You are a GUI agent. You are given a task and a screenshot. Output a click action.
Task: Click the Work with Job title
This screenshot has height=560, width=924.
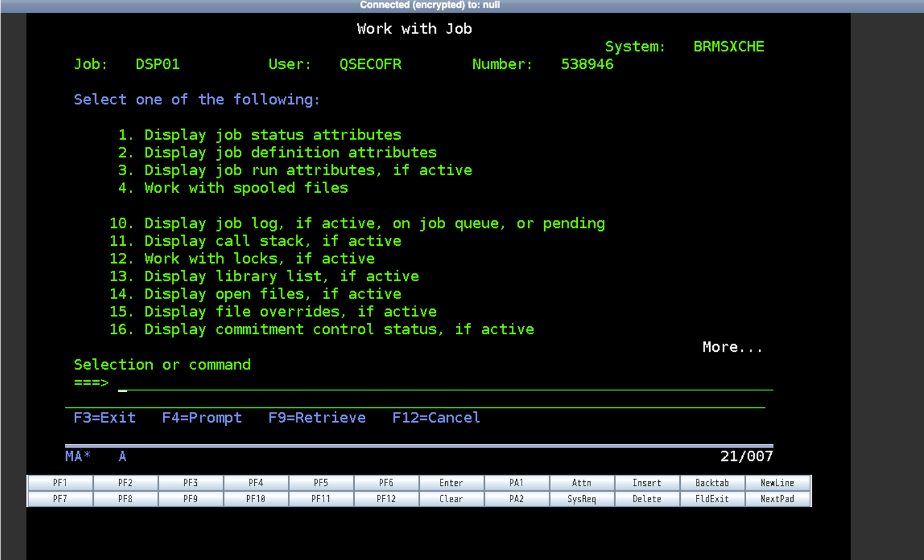pos(415,29)
